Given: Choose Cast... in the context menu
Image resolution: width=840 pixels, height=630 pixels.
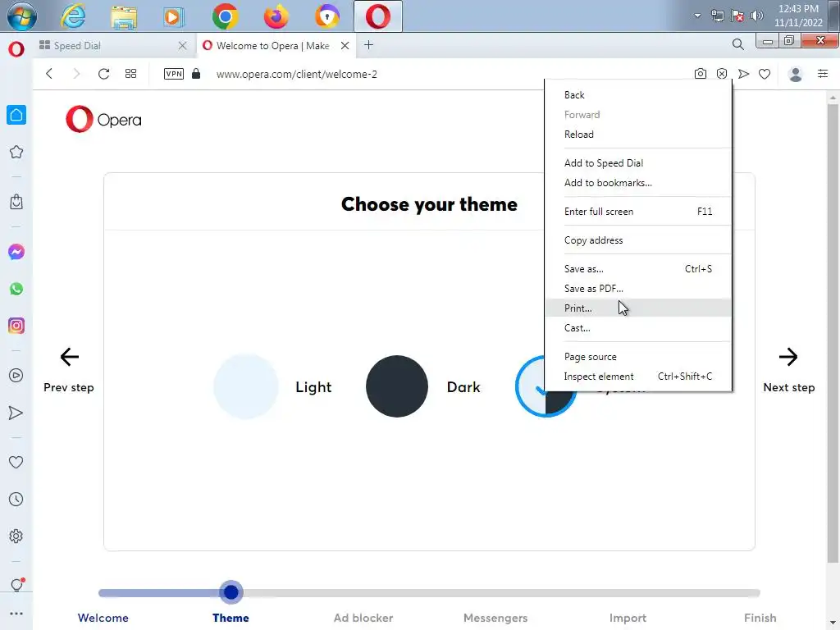Looking at the screenshot, I should 638,328.
